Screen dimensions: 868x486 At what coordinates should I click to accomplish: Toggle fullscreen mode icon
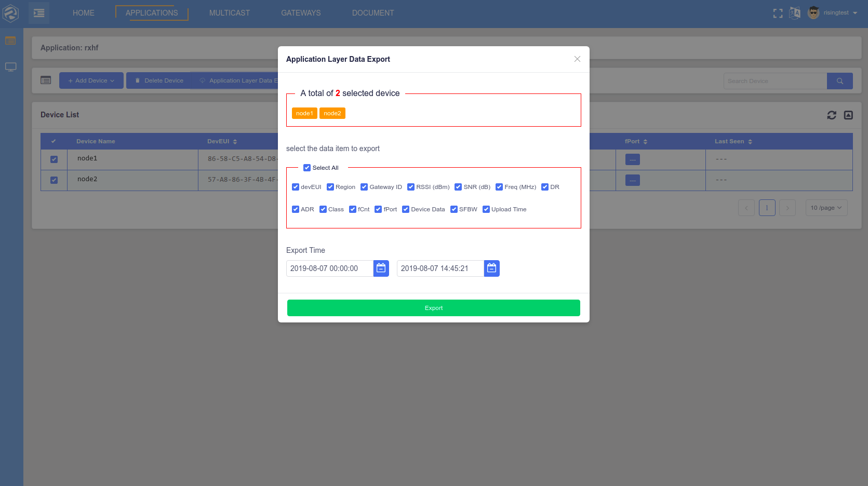778,14
